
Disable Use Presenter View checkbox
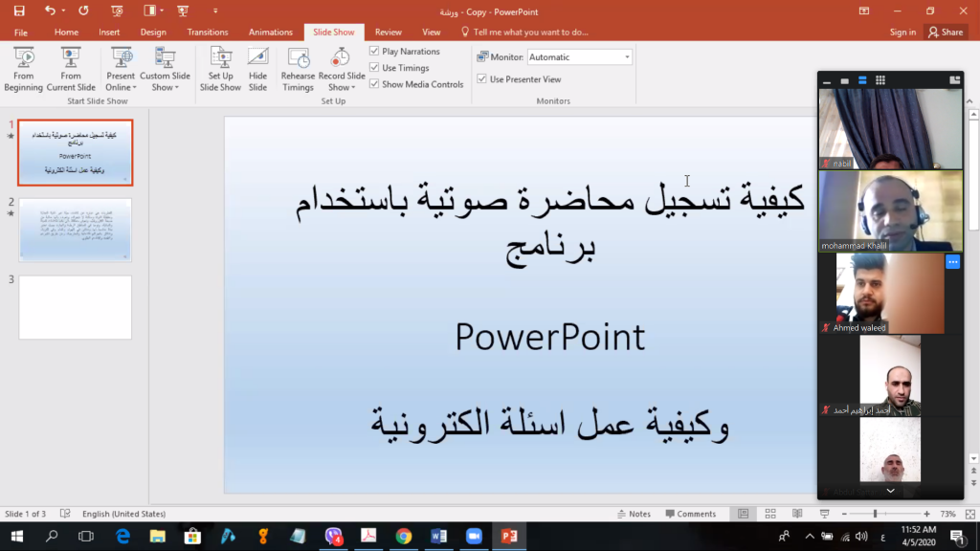pos(482,79)
